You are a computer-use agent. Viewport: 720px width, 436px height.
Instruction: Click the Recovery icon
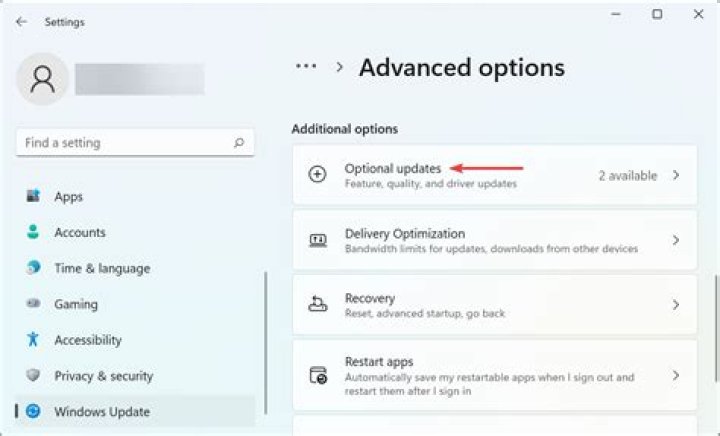click(318, 304)
